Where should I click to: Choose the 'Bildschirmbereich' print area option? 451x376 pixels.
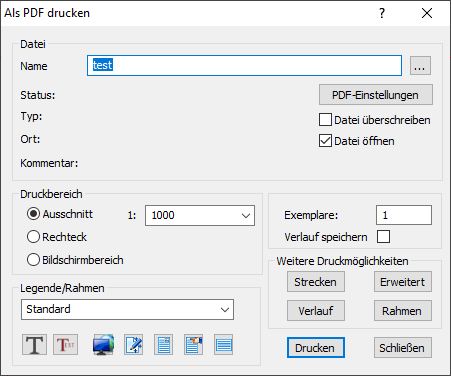(33, 260)
